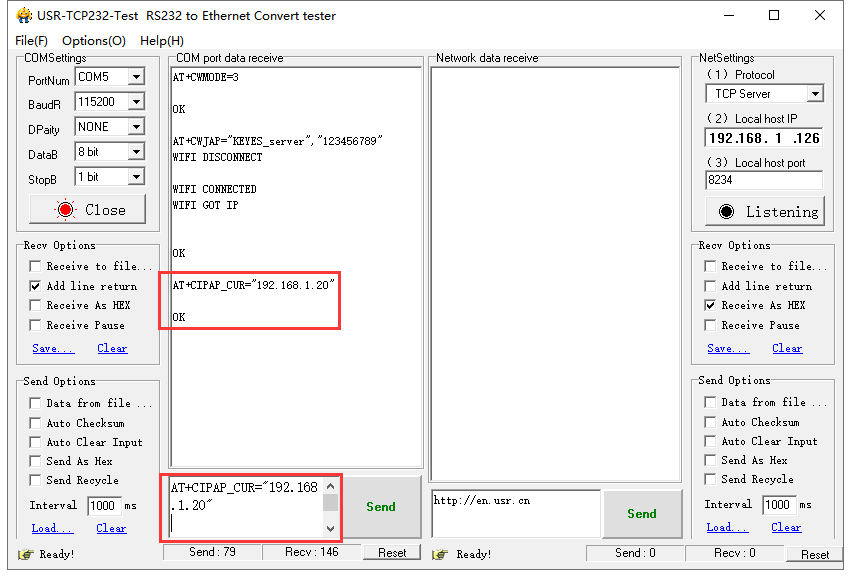The image size is (851, 577).
Task: Click the Local host port 8234 field
Action: [x=764, y=180]
